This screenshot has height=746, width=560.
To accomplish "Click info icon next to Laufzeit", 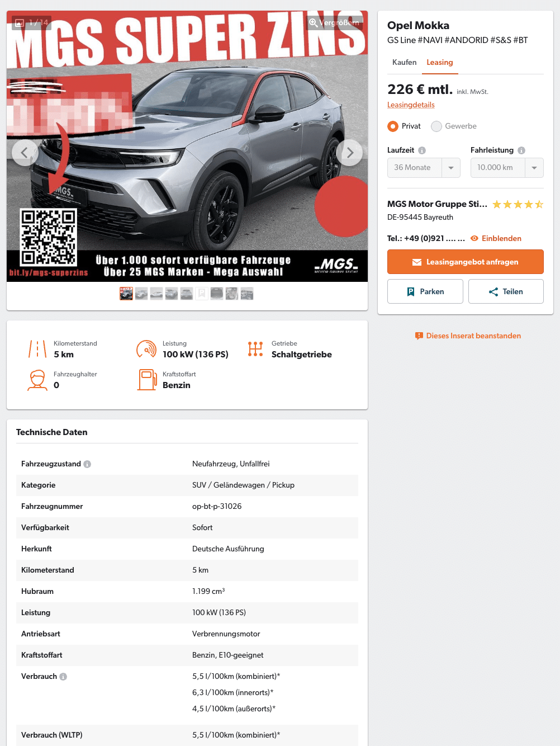I will [x=422, y=150].
